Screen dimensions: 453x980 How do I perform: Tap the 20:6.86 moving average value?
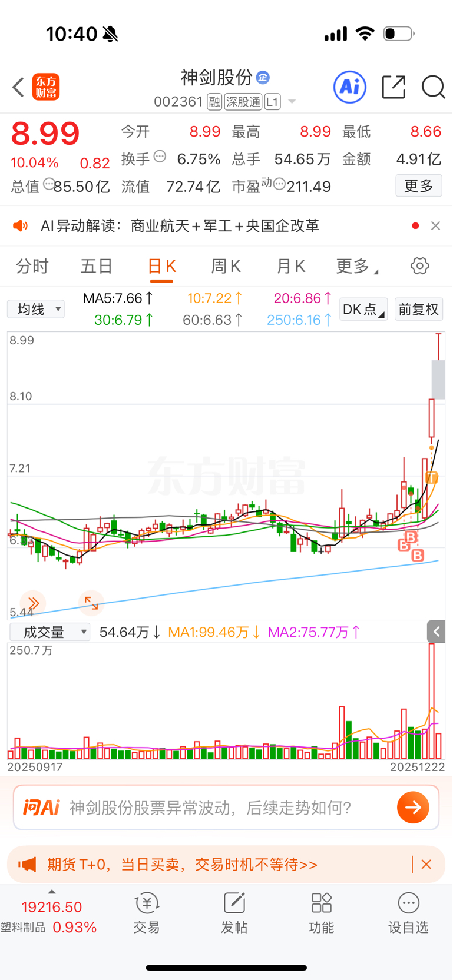(303, 298)
